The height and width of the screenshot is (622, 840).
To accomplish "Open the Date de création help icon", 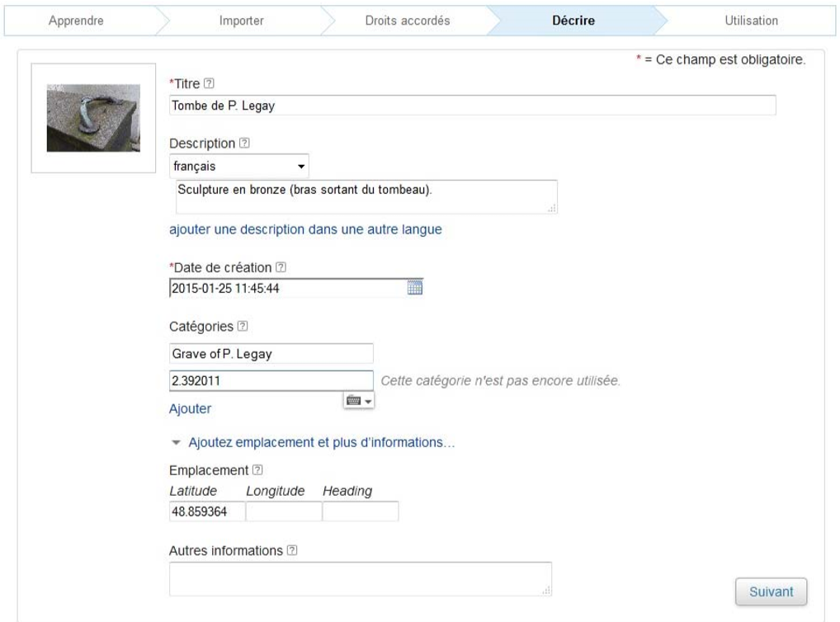I will click(x=281, y=266).
